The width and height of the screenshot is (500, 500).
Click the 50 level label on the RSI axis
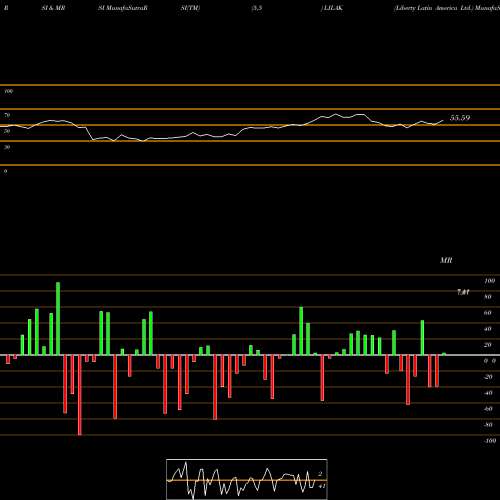coord(7,131)
